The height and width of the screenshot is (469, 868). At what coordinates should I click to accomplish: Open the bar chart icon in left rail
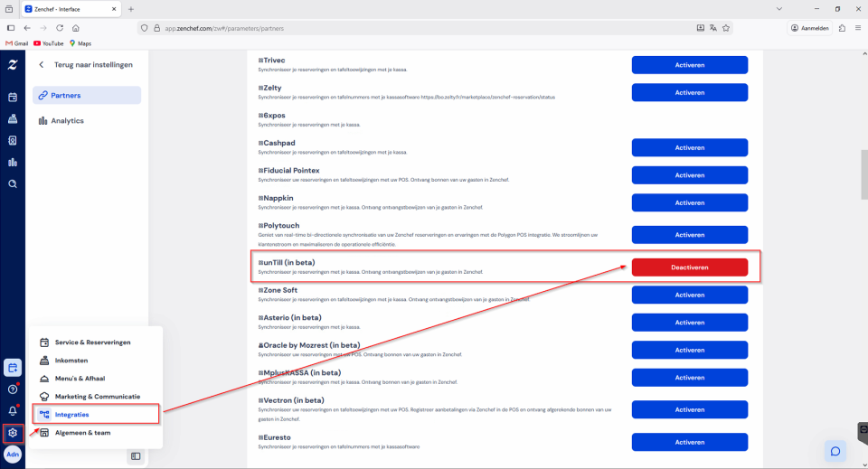point(12,162)
